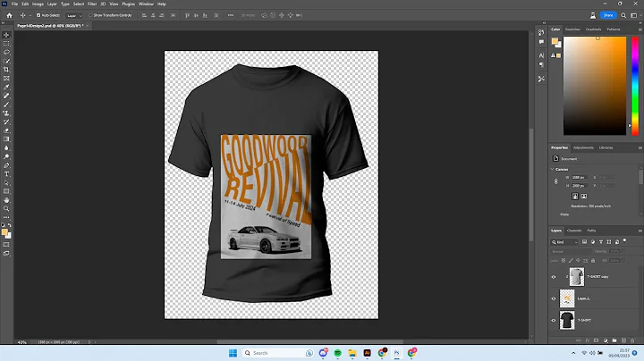Select the Zoom tool

pyautogui.click(x=6, y=209)
